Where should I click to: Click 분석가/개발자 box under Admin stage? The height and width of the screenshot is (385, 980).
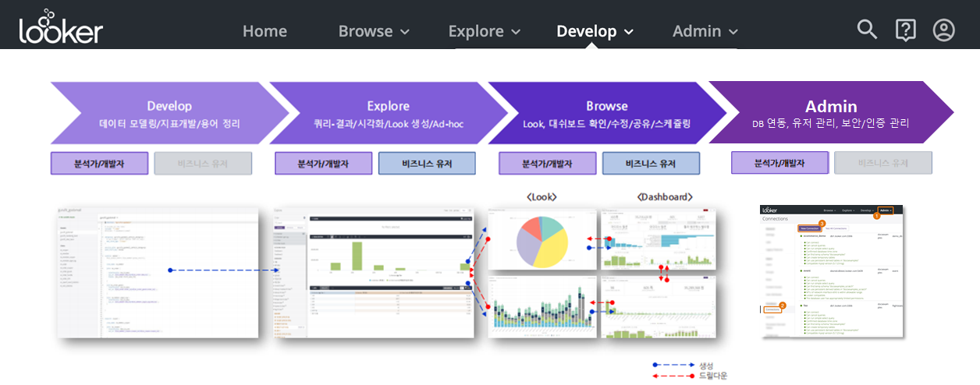pos(779,163)
